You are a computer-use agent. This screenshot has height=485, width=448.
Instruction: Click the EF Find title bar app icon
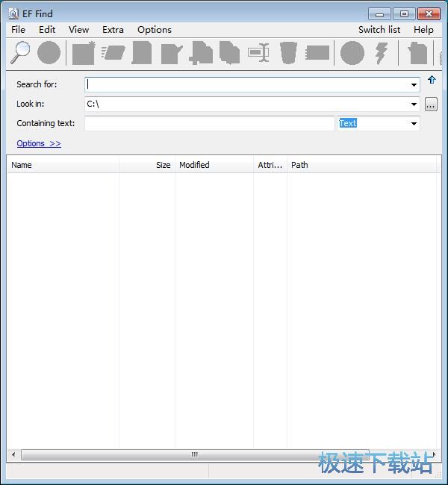(x=13, y=13)
